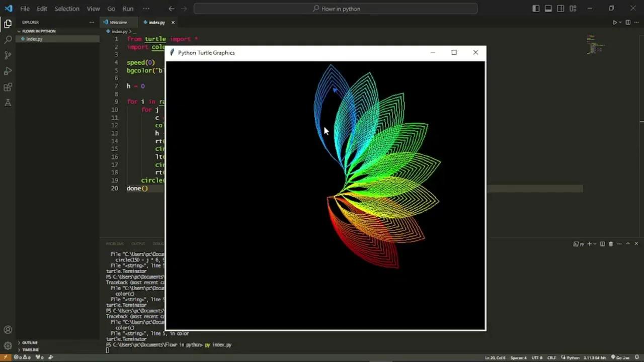Click the Go Live status bar button
Viewport: 644px width, 362px height.
coord(622,357)
